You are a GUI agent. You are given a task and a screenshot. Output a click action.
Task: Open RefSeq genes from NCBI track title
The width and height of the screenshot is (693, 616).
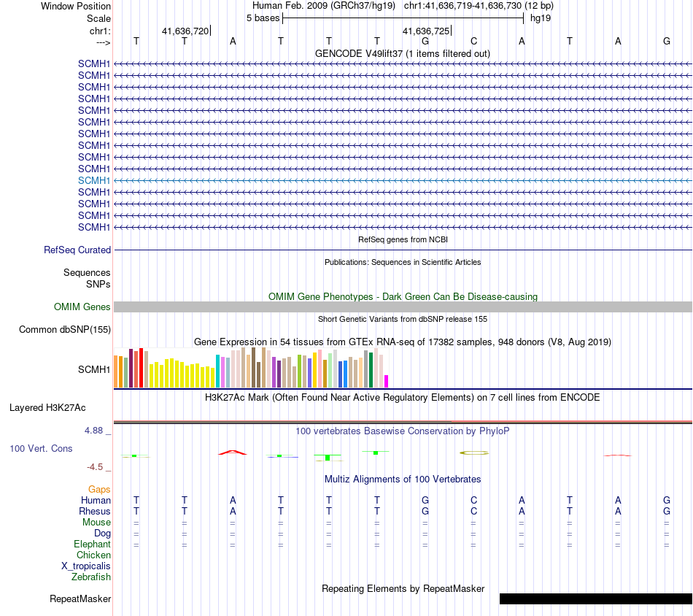(x=403, y=239)
